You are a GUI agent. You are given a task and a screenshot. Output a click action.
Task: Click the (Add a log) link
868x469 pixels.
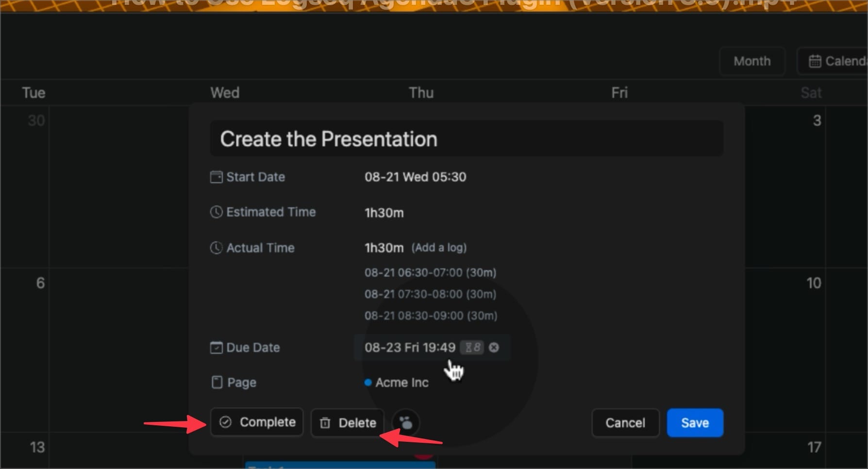tap(439, 248)
